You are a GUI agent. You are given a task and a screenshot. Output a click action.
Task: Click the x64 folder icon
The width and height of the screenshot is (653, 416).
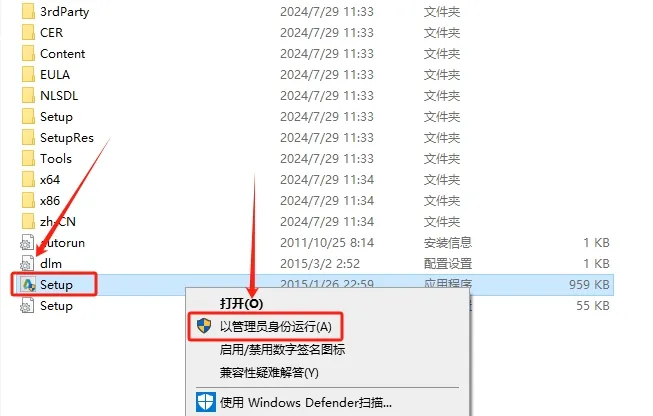pos(28,179)
